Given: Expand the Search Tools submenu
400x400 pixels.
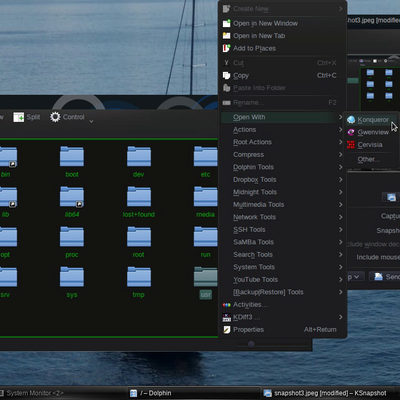Looking at the screenshot, I should point(282,255).
